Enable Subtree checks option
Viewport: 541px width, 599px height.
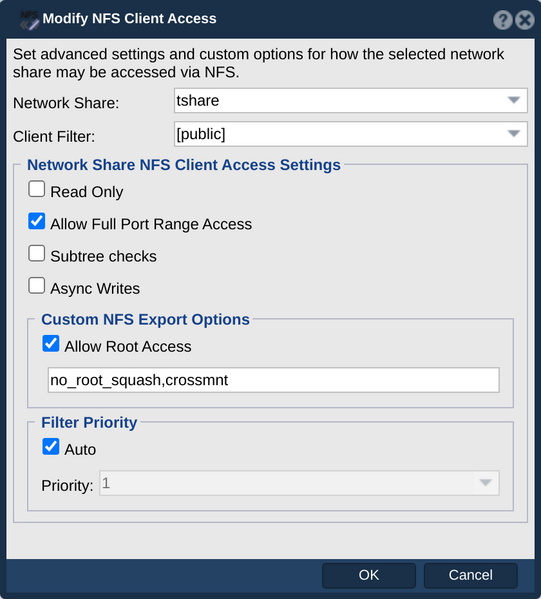coord(37,254)
